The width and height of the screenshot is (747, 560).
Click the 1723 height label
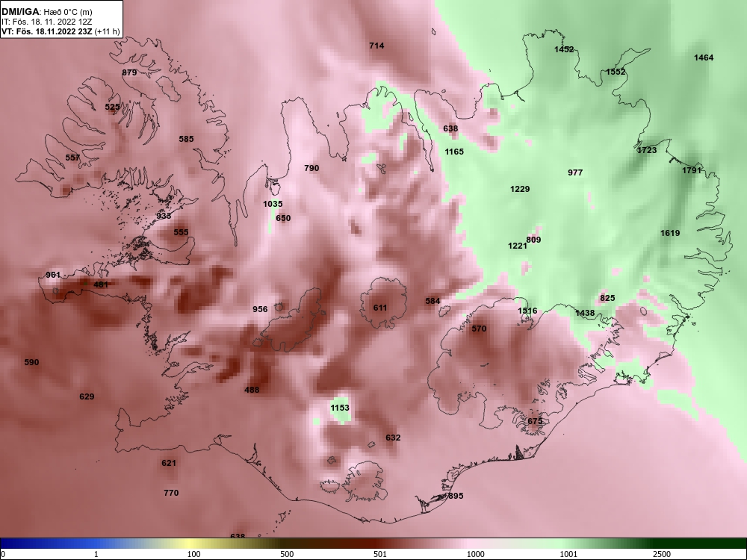tap(647, 150)
